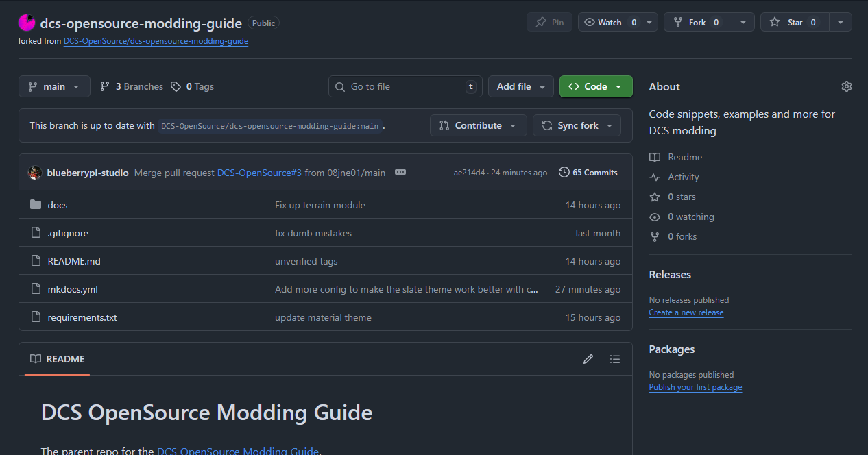Click the pink repository owner avatar
The width and height of the screenshot is (868, 455).
27,23
